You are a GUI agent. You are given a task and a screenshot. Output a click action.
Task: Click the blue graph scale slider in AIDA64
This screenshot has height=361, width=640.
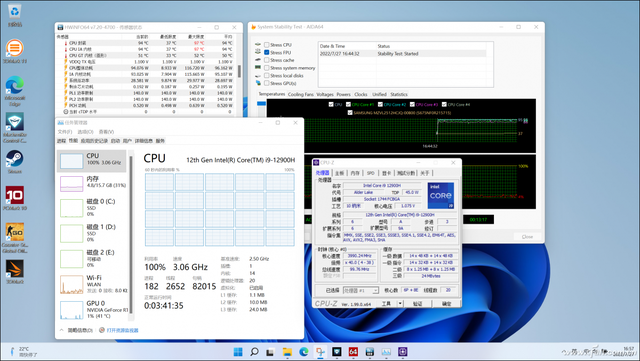click(x=261, y=104)
